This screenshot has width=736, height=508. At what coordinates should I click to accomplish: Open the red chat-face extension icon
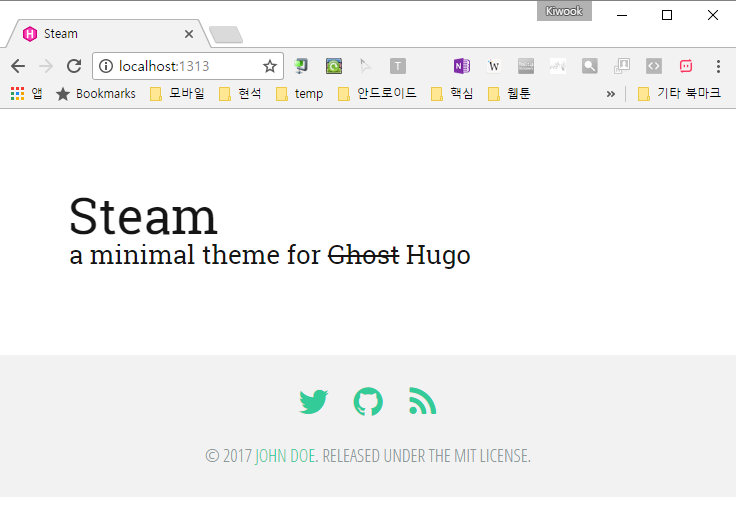pyautogui.click(x=686, y=66)
